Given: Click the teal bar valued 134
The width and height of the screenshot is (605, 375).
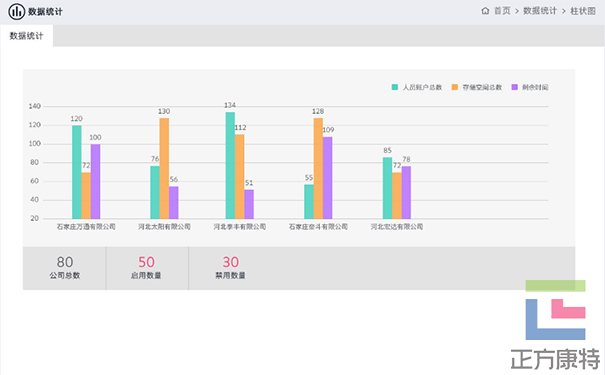Looking at the screenshot, I should tap(230, 166).
